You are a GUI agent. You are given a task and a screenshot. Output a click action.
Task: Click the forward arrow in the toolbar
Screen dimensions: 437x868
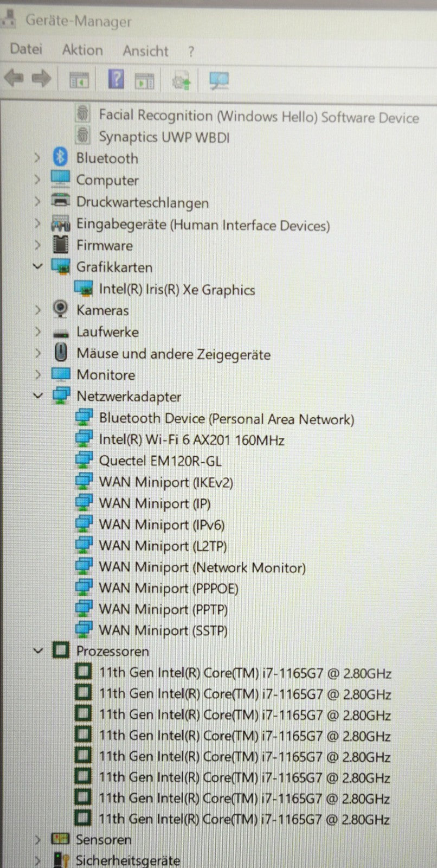(x=41, y=79)
